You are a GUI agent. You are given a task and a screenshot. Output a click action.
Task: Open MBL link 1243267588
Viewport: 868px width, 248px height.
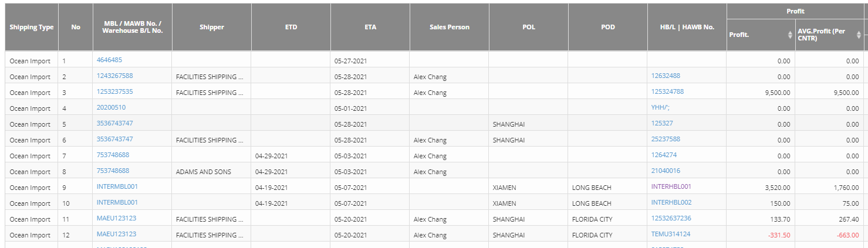(x=114, y=76)
